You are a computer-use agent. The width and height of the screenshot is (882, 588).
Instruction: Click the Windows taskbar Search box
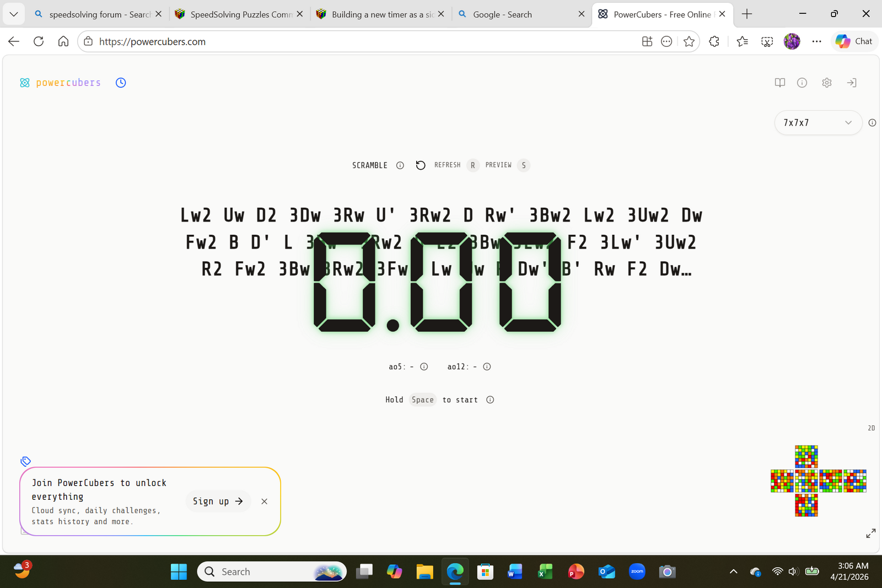[x=272, y=571]
